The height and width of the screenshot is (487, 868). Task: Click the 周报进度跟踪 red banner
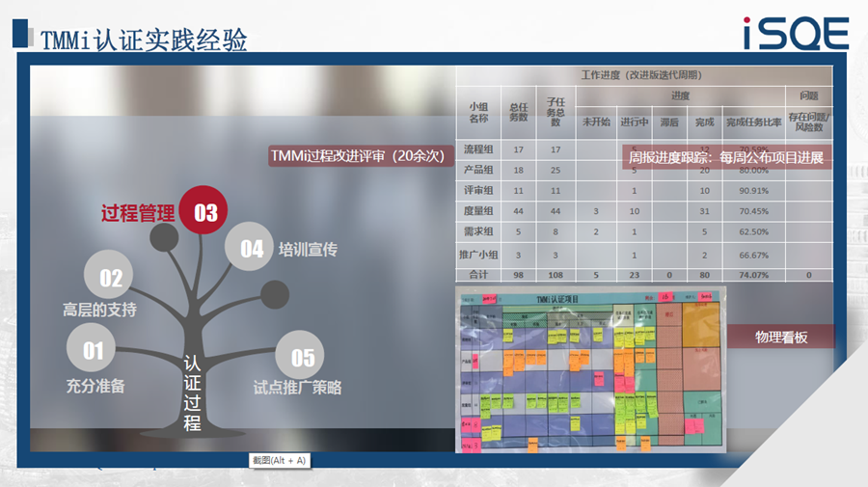[725, 157]
